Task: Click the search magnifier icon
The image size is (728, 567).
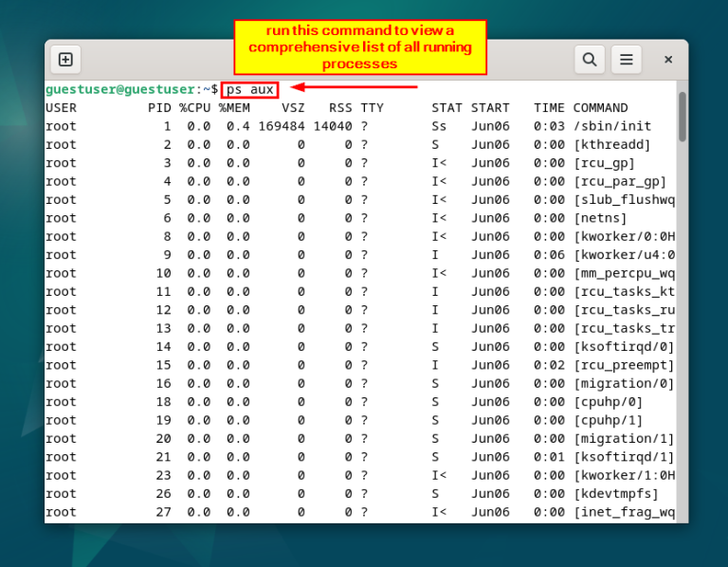Action: (x=590, y=60)
